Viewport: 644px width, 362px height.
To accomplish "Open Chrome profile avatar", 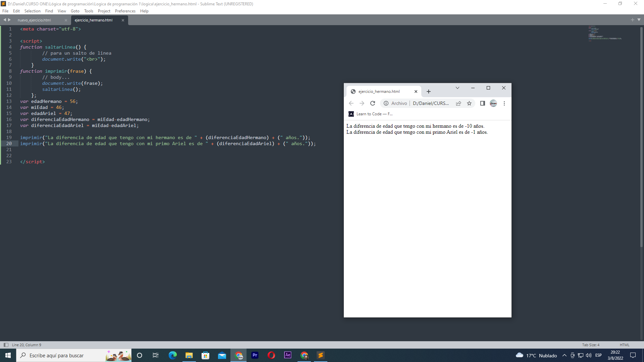I will click(493, 103).
